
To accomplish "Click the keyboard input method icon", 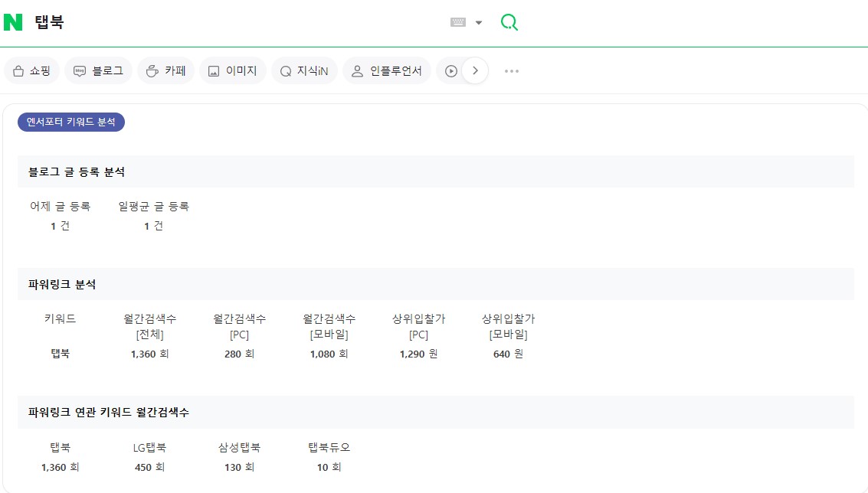I will click(460, 22).
